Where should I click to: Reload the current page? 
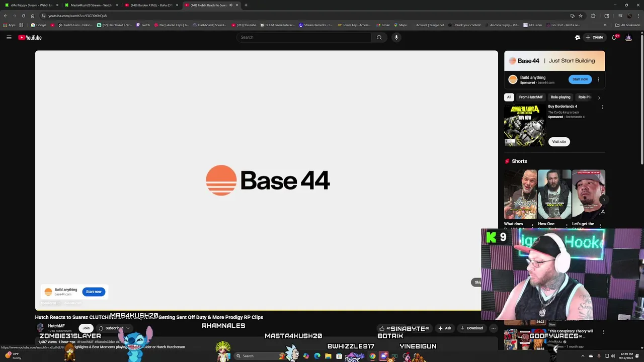coord(24,16)
